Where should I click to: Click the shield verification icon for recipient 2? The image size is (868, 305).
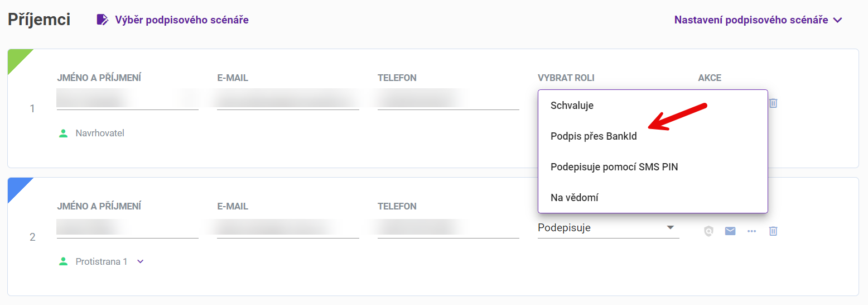(708, 231)
